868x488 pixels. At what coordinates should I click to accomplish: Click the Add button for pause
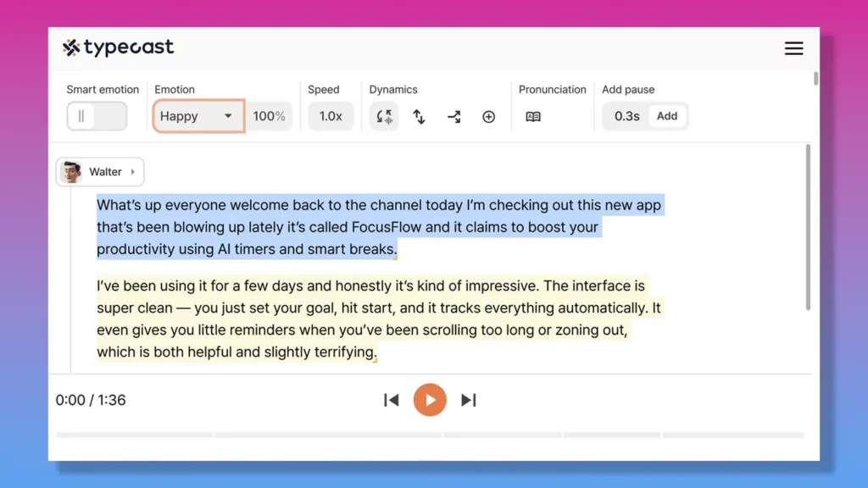[x=667, y=116]
